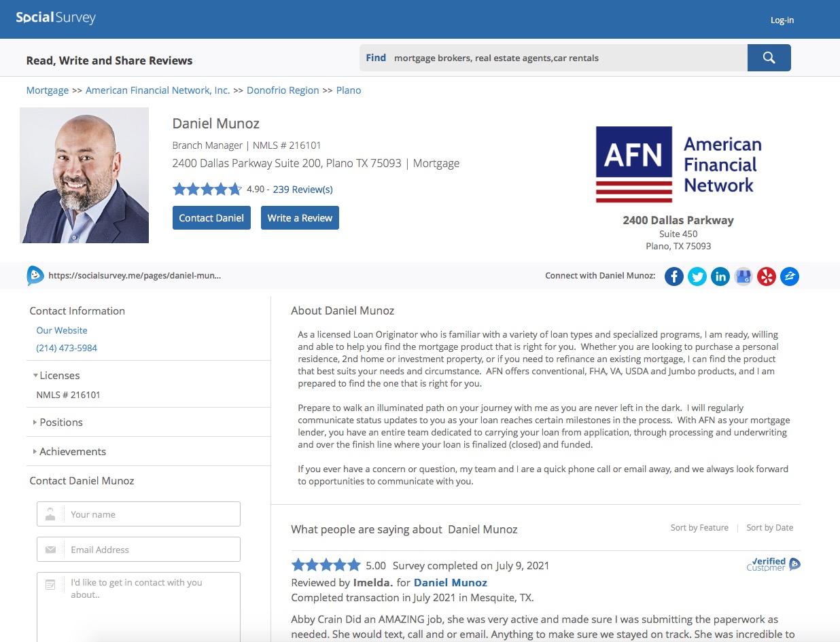Click the 'Branch Manager | NMLS # 216101' line
Screen dimensions: 840x642
click(x=247, y=145)
